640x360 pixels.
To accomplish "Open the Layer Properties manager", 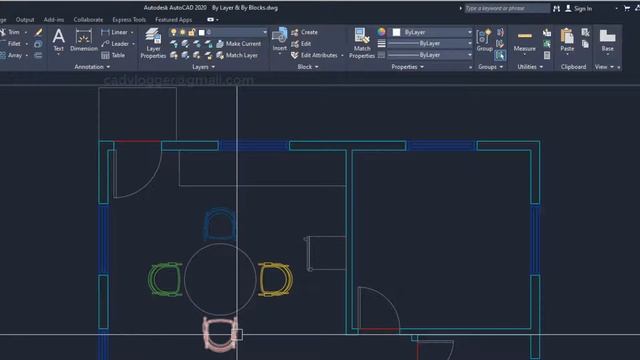I will coord(153,43).
